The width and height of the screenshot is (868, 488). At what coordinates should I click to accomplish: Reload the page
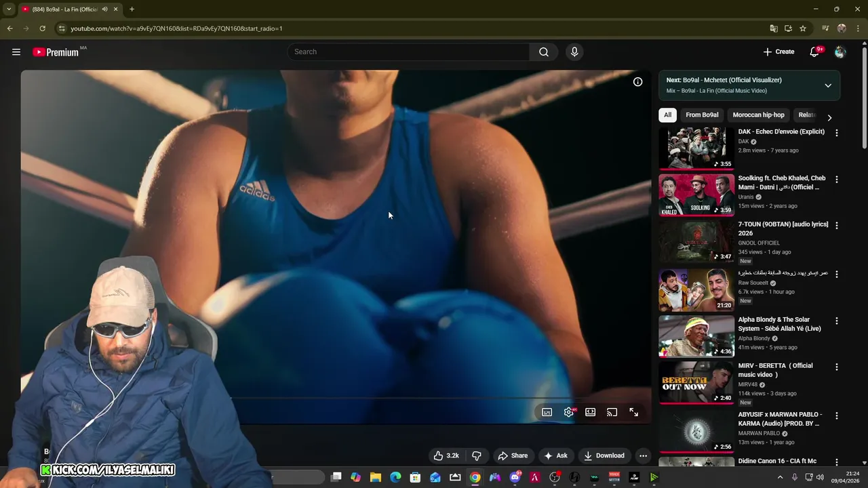pos(42,28)
